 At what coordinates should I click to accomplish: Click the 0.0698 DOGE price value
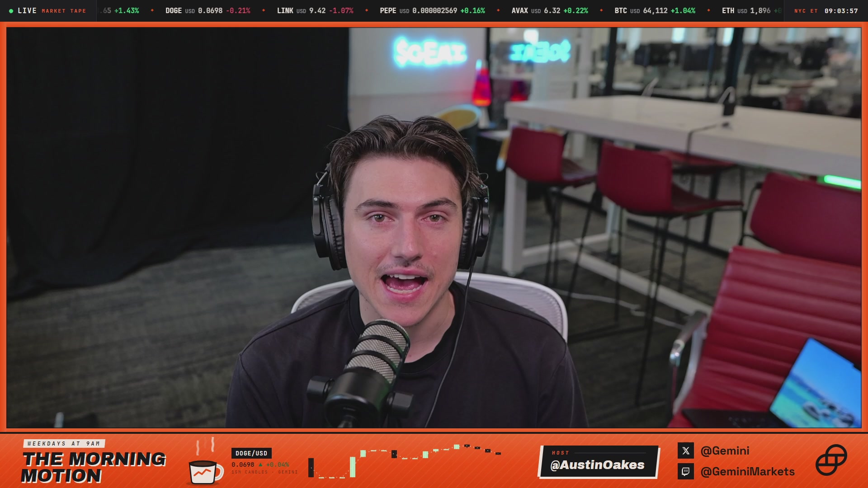coord(243,465)
